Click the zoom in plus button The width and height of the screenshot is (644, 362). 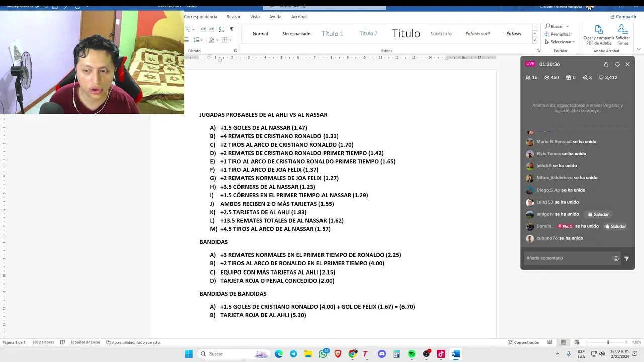point(627,342)
